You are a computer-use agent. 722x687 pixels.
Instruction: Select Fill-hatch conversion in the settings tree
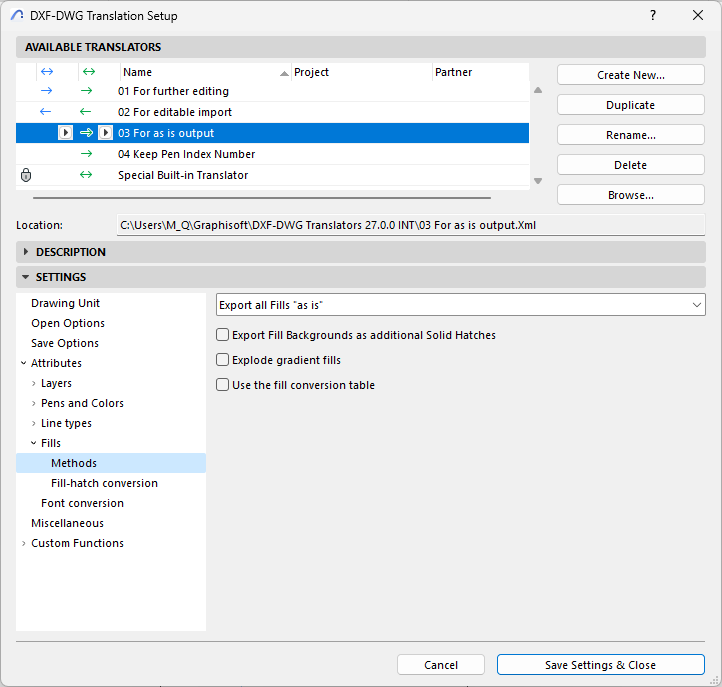[104, 483]
